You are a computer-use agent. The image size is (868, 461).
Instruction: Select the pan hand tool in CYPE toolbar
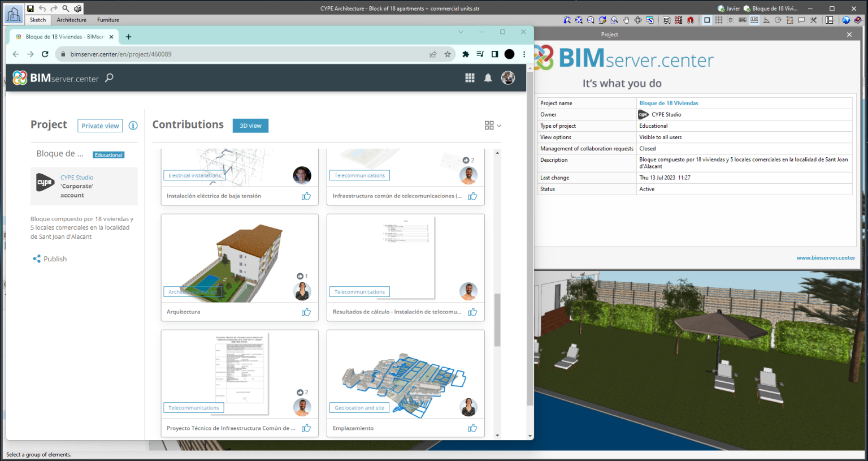point(626,20)
